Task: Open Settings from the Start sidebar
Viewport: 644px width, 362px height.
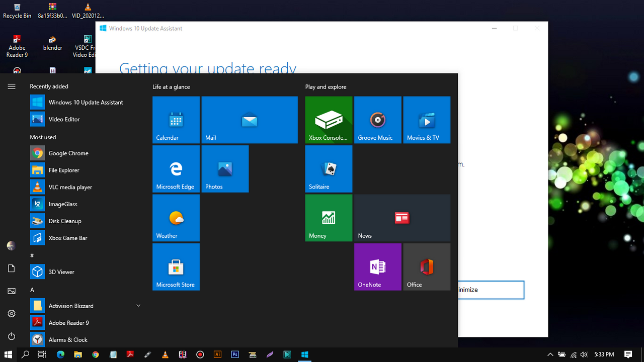Action: [x=12, y=314]
